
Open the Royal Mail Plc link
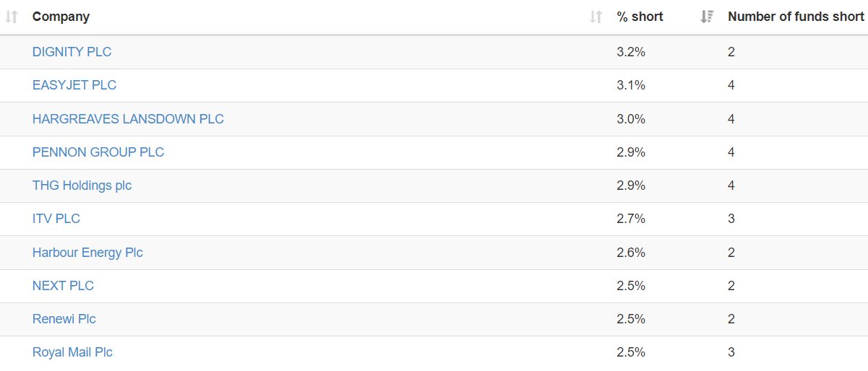point(72,352)
